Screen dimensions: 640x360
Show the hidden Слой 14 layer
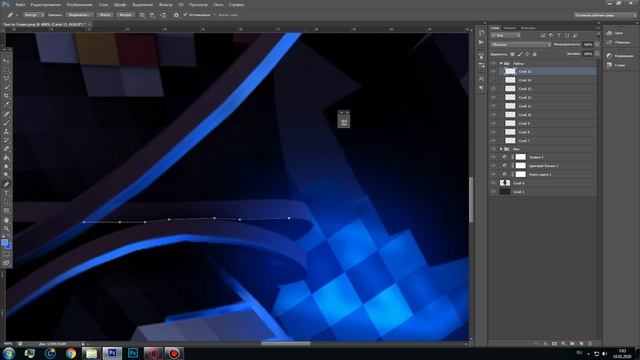493,80
